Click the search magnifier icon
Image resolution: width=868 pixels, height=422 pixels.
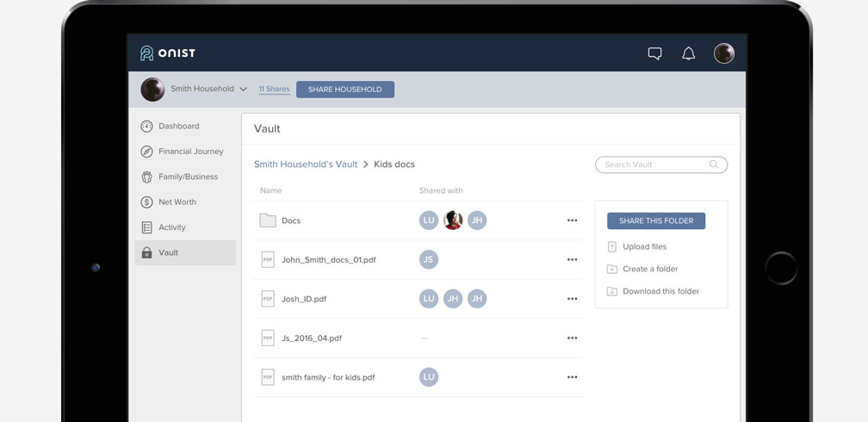click(x=714, y=164)
